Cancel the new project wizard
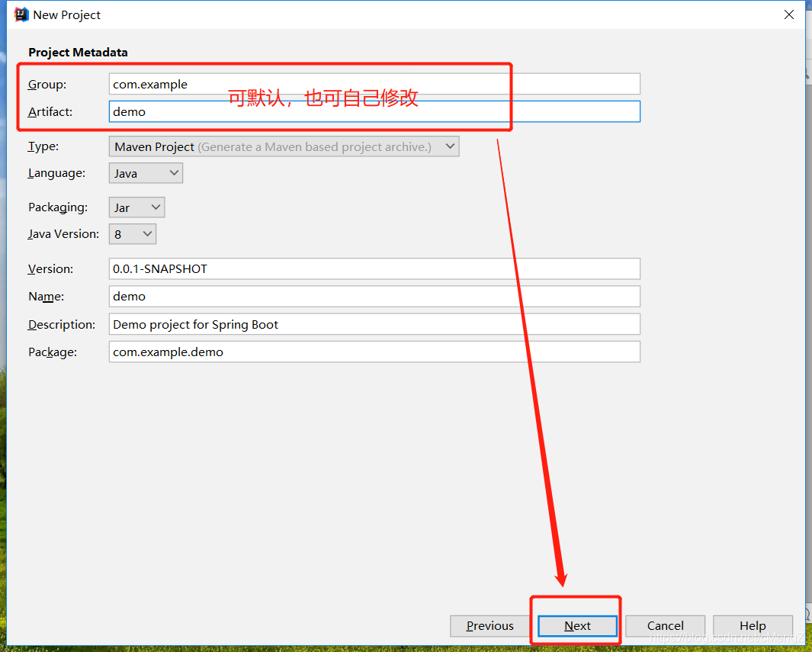 (x=665, y=625)
